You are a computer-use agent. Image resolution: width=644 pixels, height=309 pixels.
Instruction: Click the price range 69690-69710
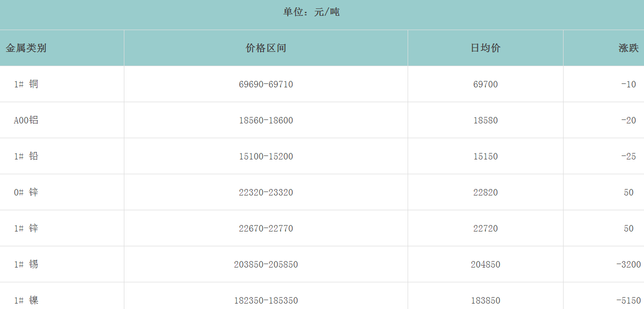[x=265, y=84]
